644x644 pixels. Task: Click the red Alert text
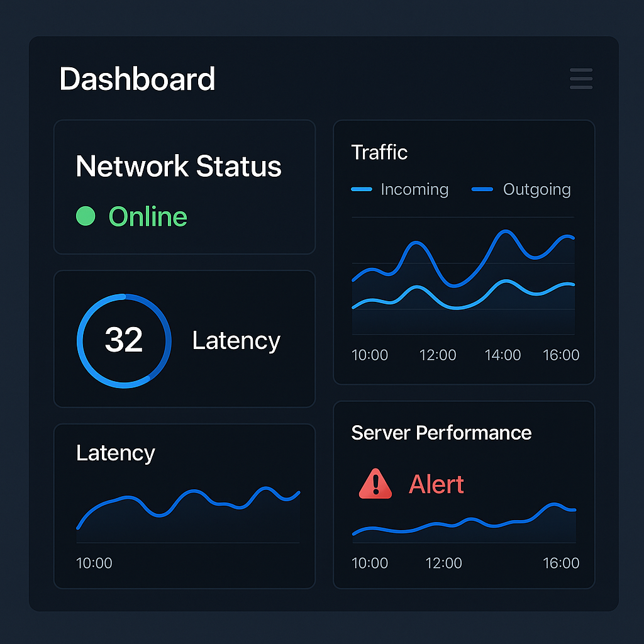436,484
